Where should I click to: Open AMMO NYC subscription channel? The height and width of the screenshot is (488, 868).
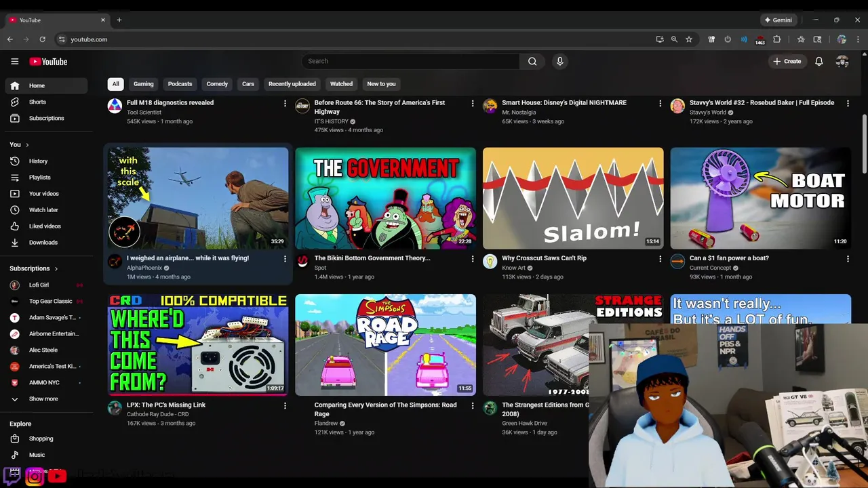(46, 383)
